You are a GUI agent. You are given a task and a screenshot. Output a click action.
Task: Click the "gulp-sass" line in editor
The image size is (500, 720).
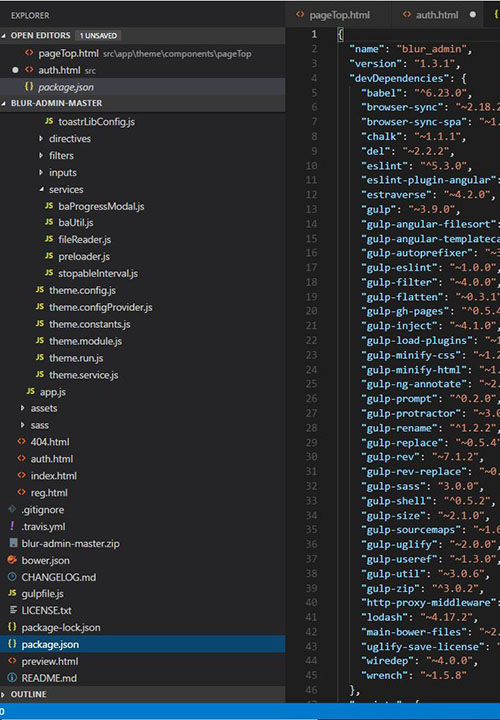423,486
